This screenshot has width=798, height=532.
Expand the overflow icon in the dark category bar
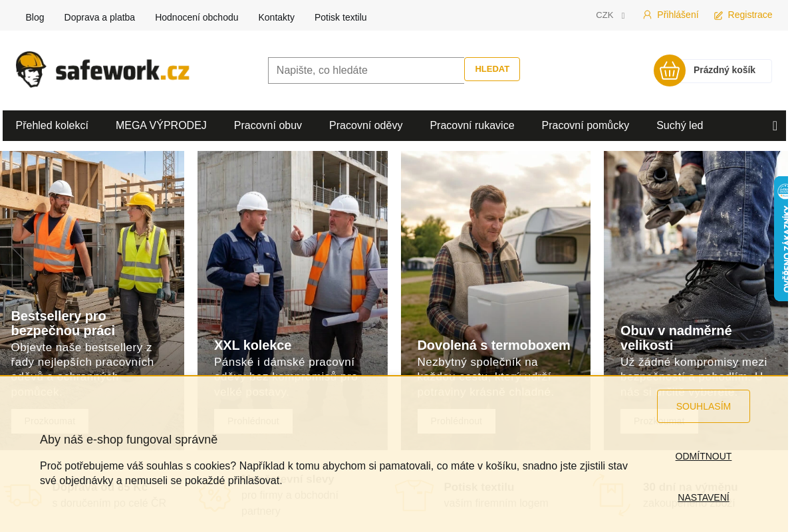775,126
